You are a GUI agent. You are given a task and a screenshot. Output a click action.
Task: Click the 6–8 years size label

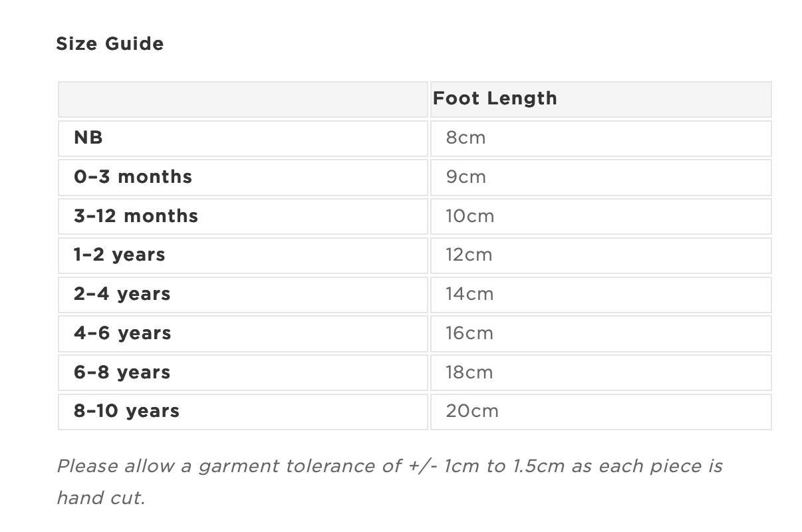[122, 372]
